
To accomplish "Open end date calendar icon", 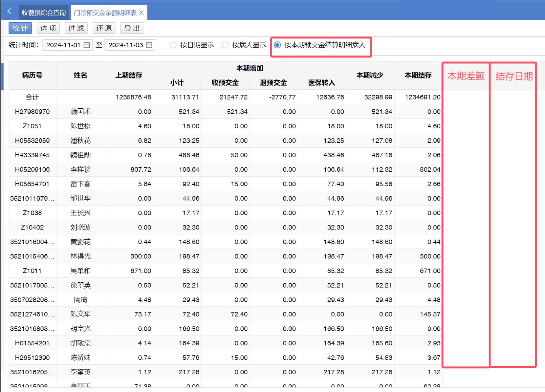I will [x=149, y=45].
